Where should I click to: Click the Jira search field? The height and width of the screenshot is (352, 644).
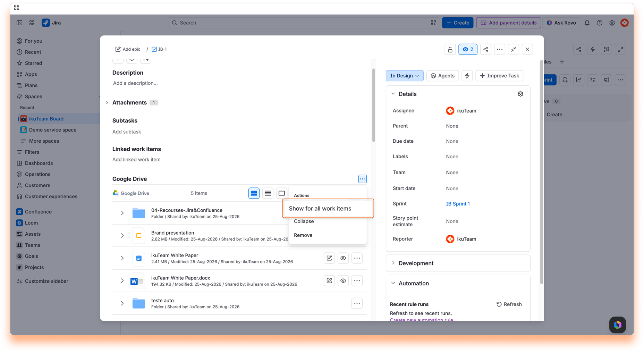[x=304, y=23]
